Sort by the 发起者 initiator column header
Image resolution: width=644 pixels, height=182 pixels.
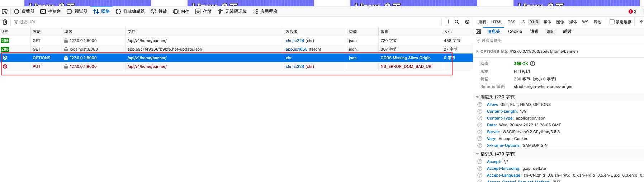click(315, 32)
